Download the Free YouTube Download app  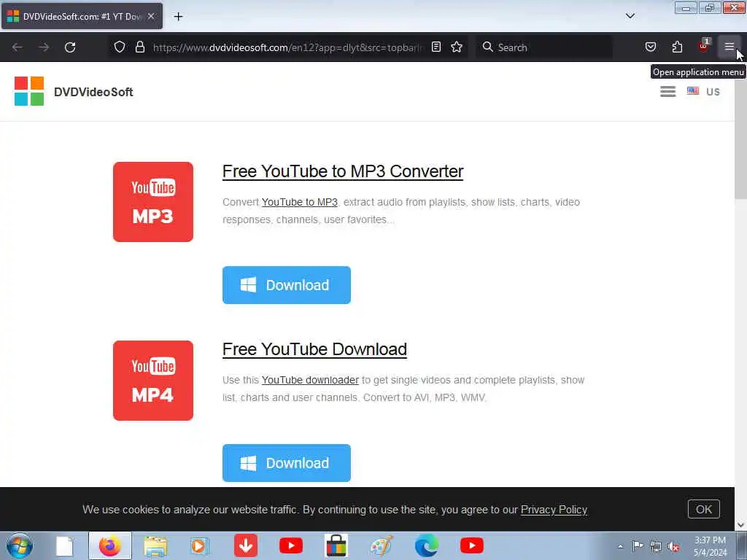(x=286, y=463)
